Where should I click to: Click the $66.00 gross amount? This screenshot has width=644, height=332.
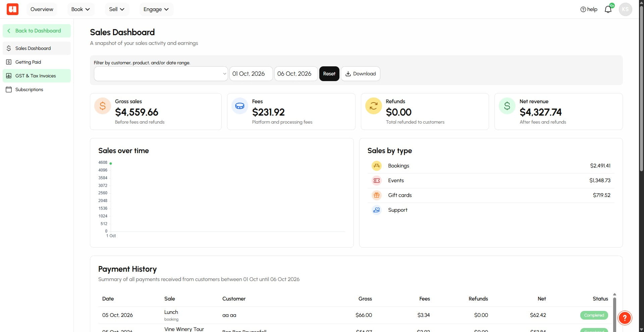point(364,315)
